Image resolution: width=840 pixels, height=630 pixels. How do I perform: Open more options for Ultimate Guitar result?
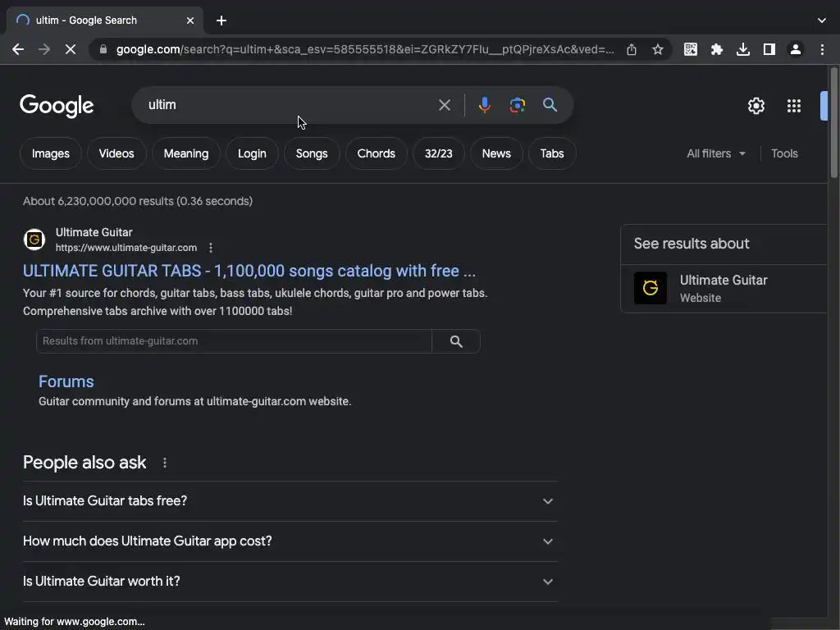pos(211,248)
